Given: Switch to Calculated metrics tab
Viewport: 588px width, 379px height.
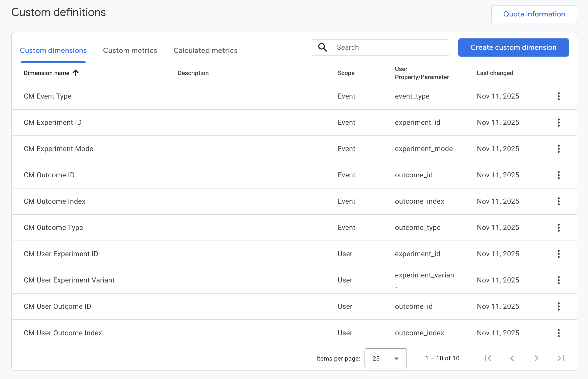Looking at the screenshot, I should tap(205, 51).
